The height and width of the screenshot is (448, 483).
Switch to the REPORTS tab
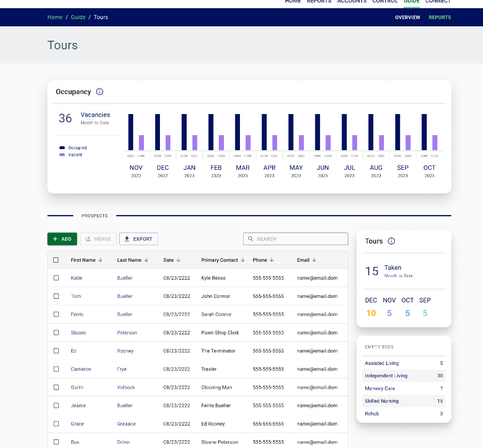[440, 17]
